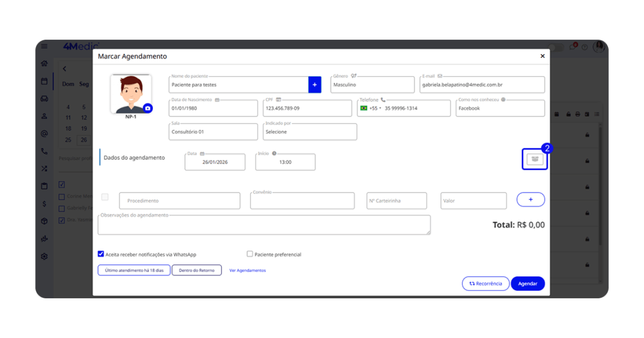644x338 pixels.
Task: Open the Indicado por Selecione dropdown
Action: [x=309, y=132]
